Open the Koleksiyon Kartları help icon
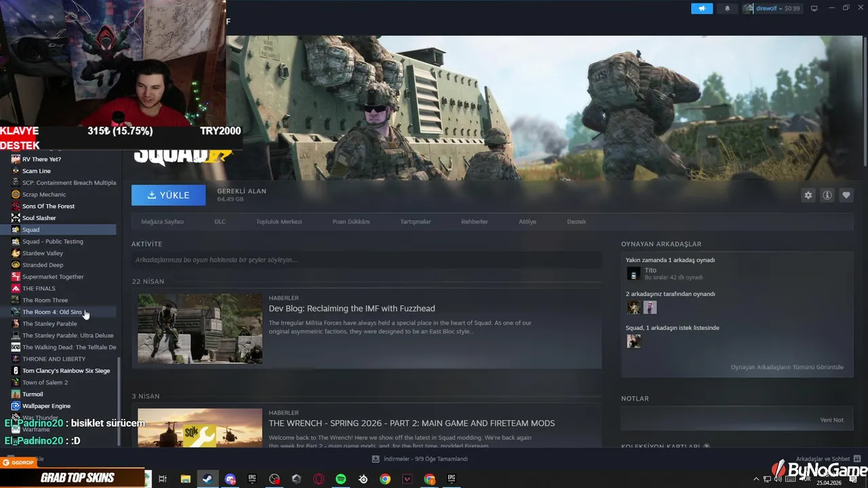Viewport: 868px width, 488px height. coord(707,447)
